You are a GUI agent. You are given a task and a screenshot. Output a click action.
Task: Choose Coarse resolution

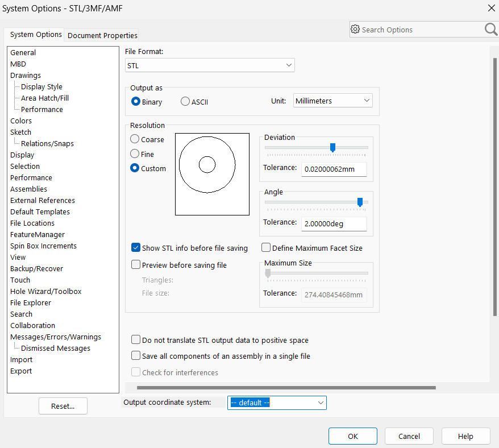click(135, 139)
